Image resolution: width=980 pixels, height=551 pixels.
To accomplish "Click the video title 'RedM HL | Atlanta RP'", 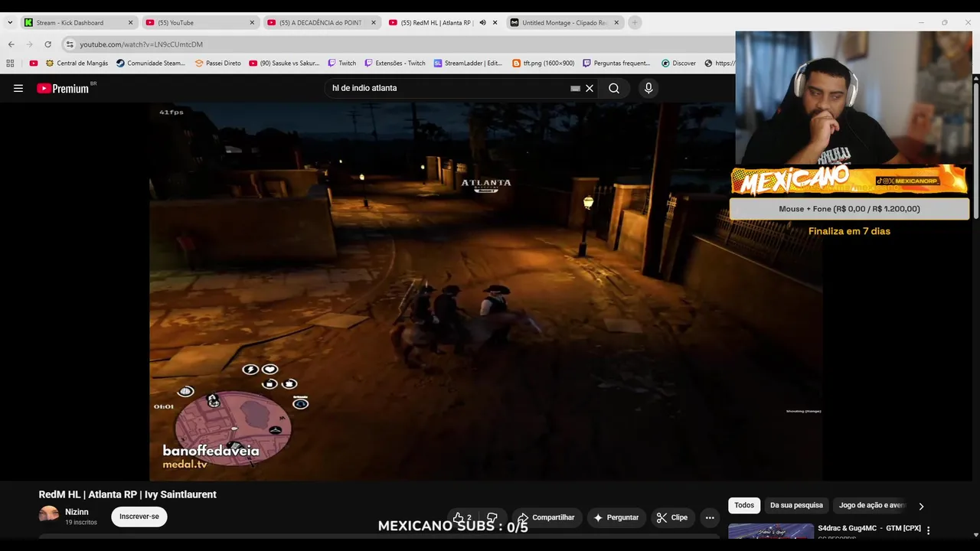I will (128, 494).
